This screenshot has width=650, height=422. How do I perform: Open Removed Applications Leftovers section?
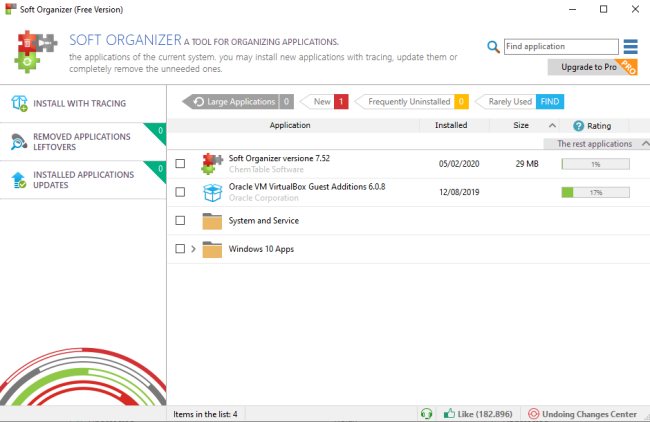click(83, 142)
